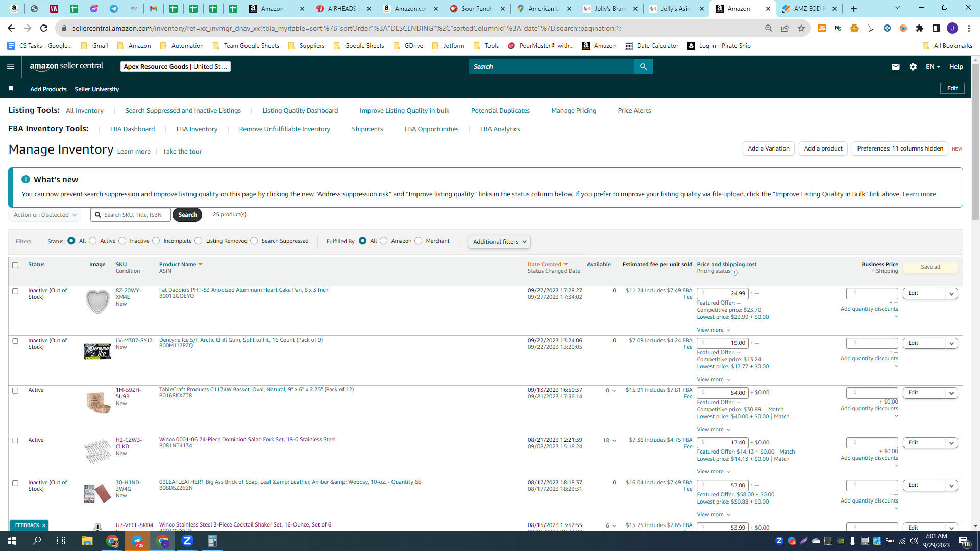The image size is (980, 551).
Task: Click the zoom magnifier icon in address bar
Action: click(x=769, y=28)
